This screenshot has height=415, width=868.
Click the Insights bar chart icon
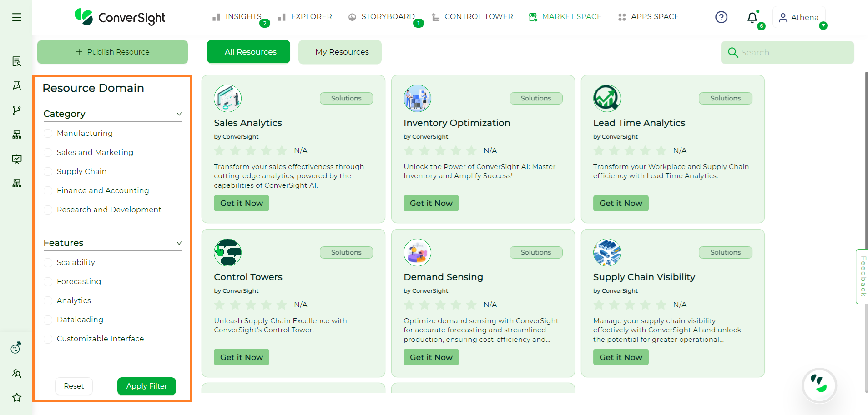tap(216, 17)
